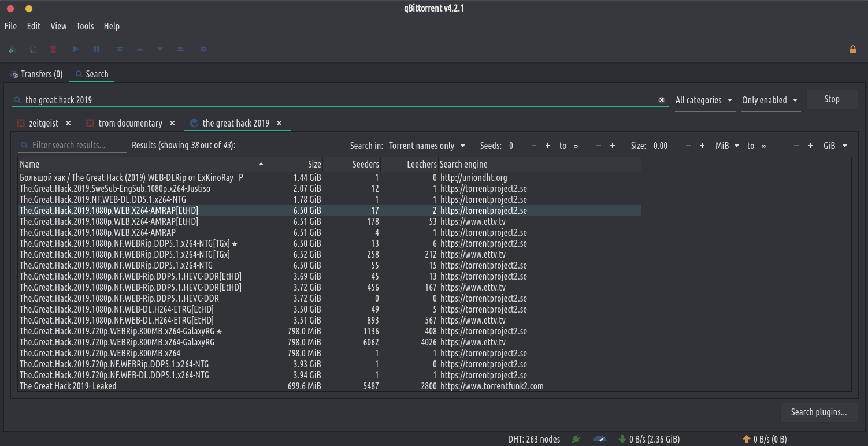Select The.Great.Hack.2019.720p.NF.WEBRip.DDP5.1.x264-NTG row
Image resolution: width=868 pixels, height=446 pixels.
(x=329, y=365)
